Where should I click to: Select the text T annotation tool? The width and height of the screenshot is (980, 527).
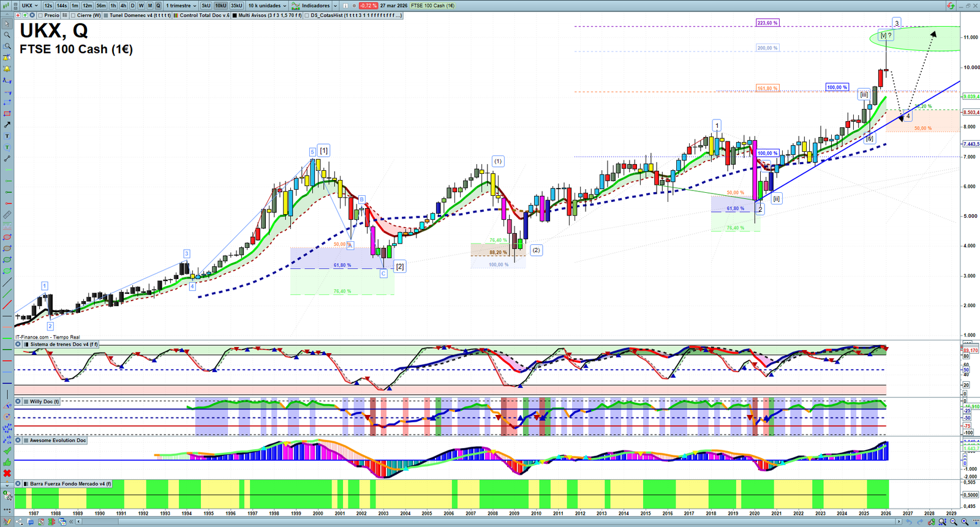pyautogui.click(x=7, y=136)
